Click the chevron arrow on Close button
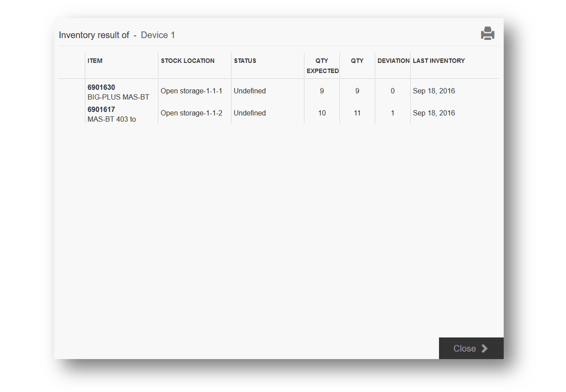The image size is (566, 392). [484, 349]
